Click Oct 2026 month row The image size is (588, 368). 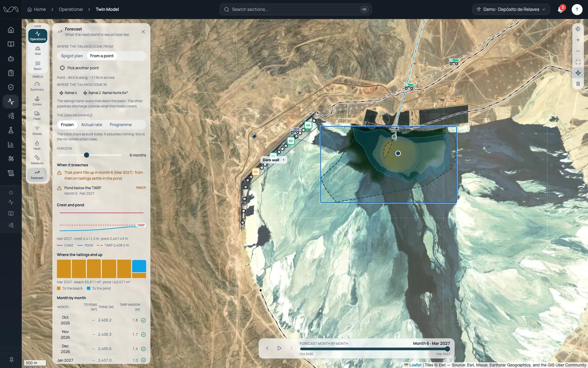click(101, 320)
